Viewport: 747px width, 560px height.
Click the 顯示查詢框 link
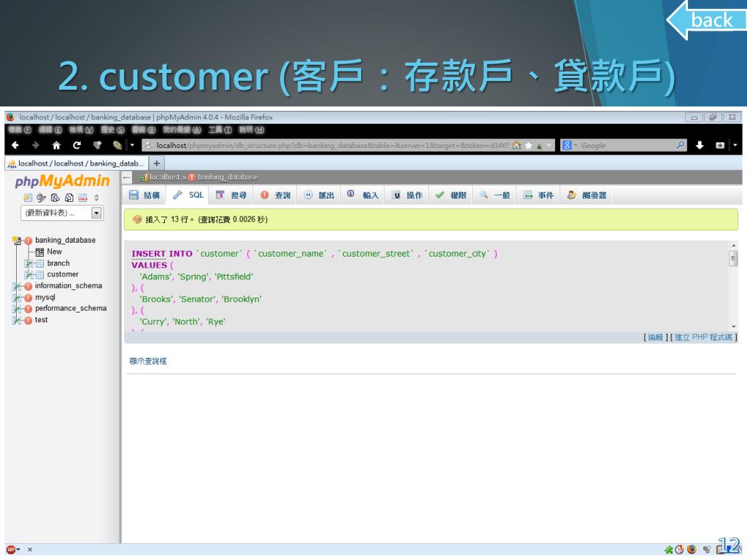pos(148,361)
